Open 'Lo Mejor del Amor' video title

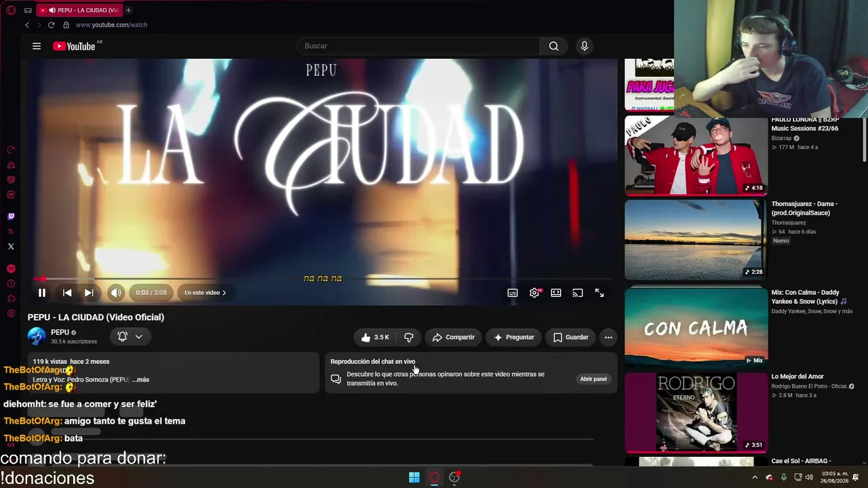[x=797, y=377]
